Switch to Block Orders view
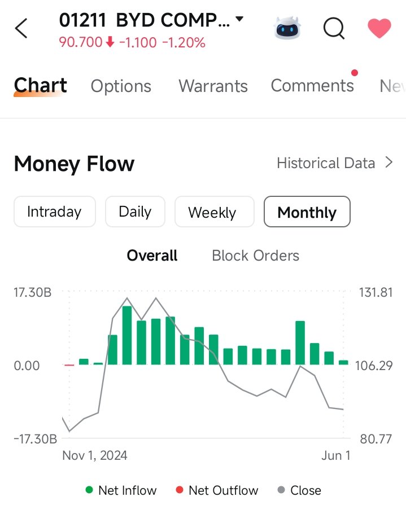The height and width of the screenshot is (532, 406). point(256,256)
